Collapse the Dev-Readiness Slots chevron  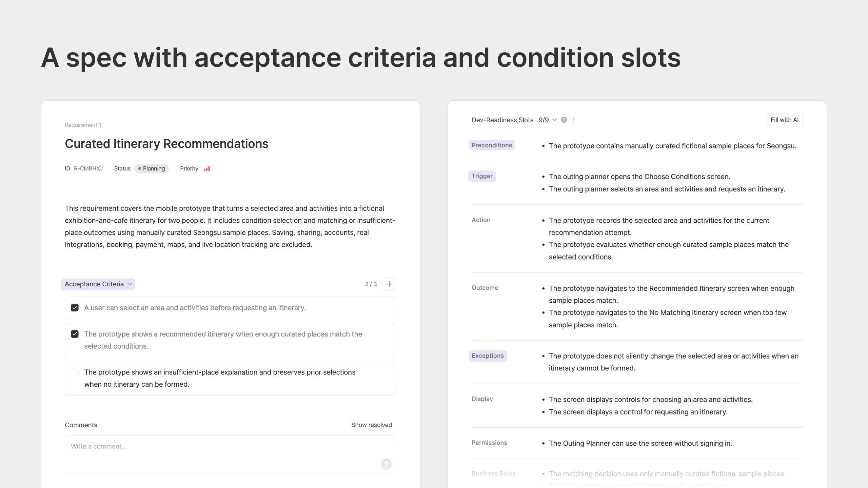point(555,120)
